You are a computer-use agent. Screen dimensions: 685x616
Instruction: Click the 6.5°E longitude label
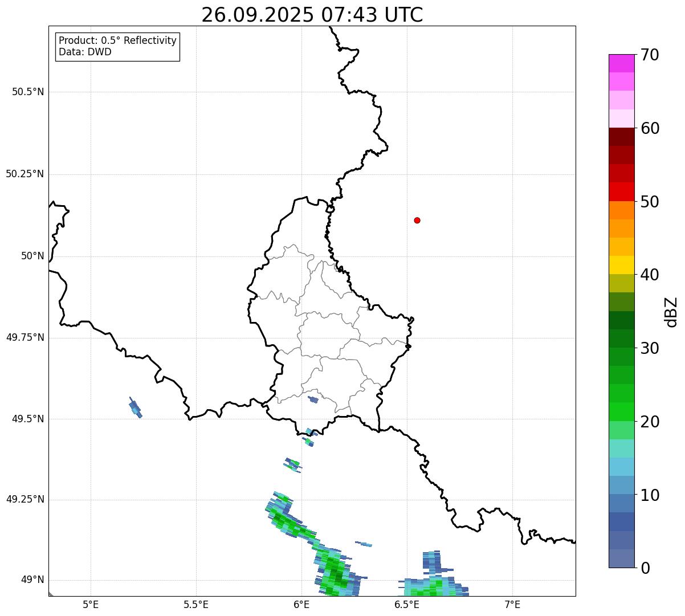pos(407,605)
